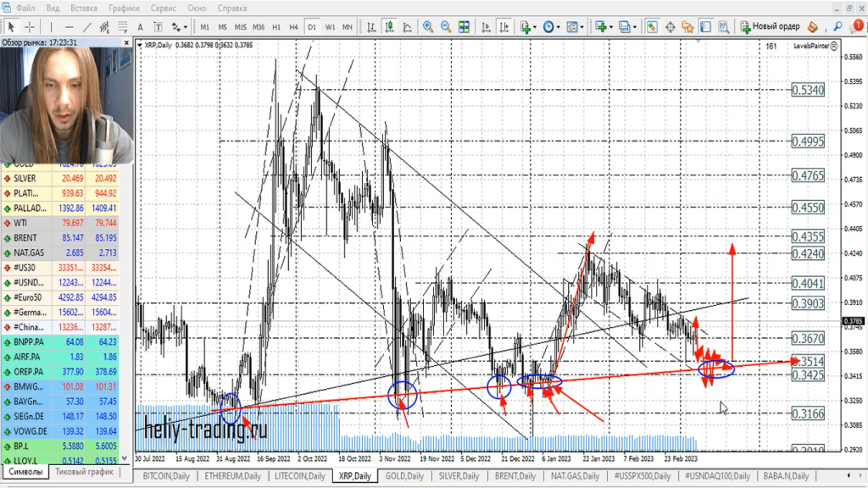The height and width of the screenshot is (488, 868).
Task: Toggle the Auto Scroll button
Action: coord(483,27)
